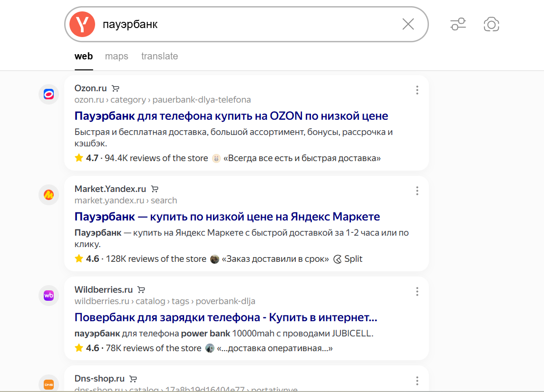Click 'poverbank-dlja' breadcrumb in Wildberries URL
The width and height of the screenshot is (544, 392).
[225, 301]
